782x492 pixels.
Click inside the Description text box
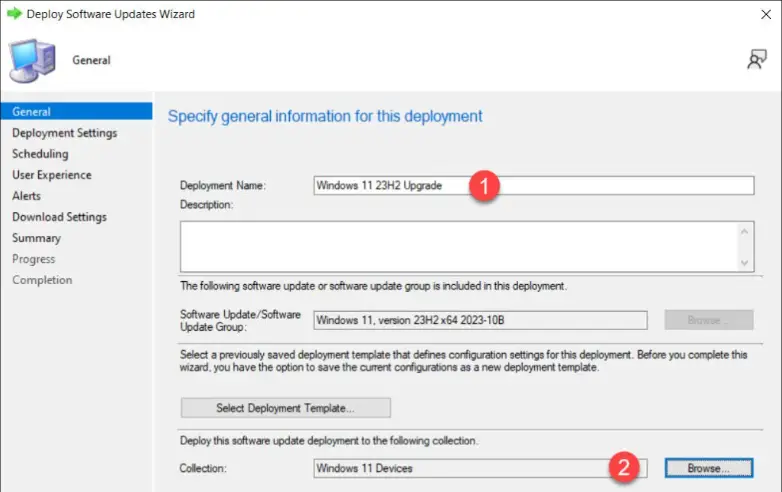click(458, 245)
